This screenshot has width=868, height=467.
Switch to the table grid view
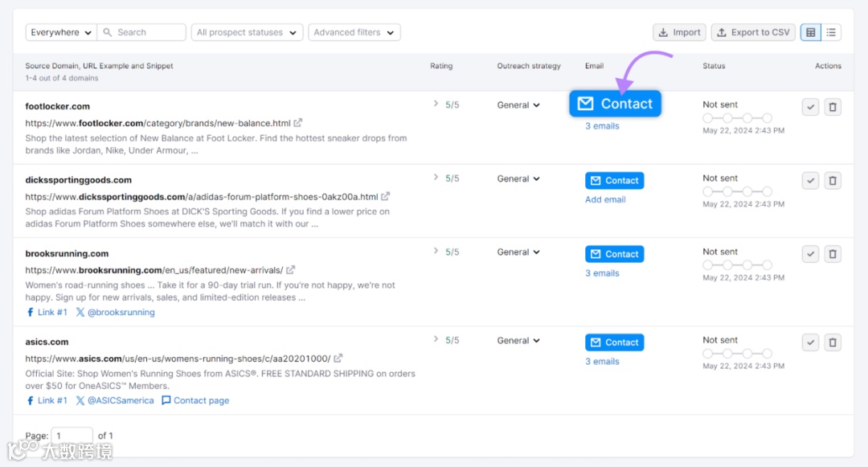pyautogui.click(x=810, y=33)
